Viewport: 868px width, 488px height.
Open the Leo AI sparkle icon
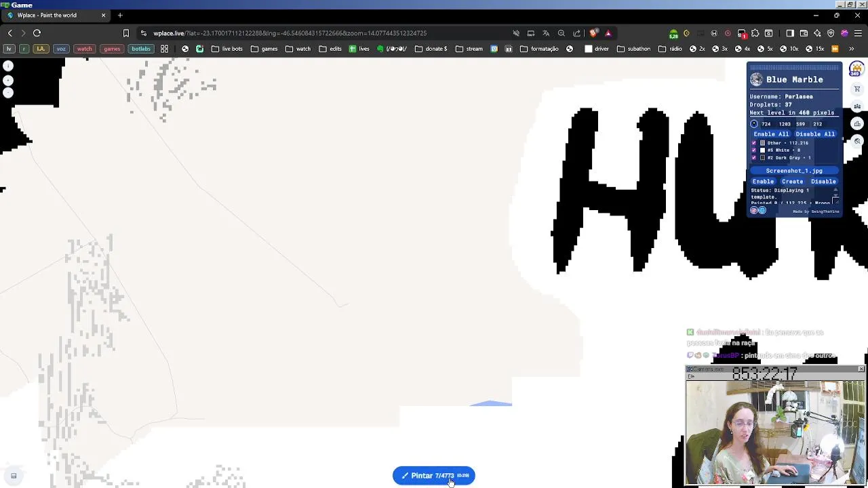(817, 33)
